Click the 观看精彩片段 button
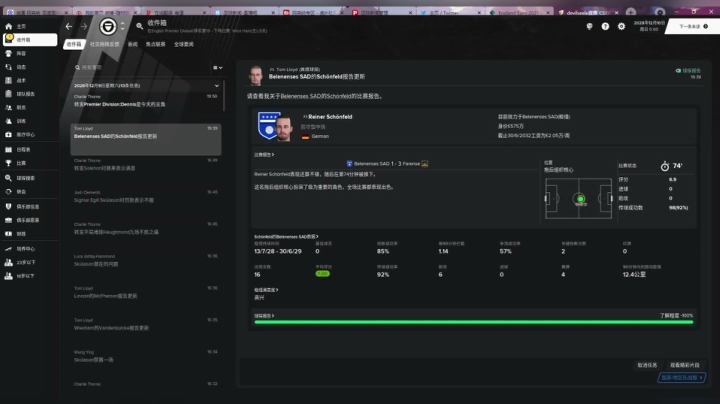The height and width of the screenshot is (404, 720). coord(685,365)
